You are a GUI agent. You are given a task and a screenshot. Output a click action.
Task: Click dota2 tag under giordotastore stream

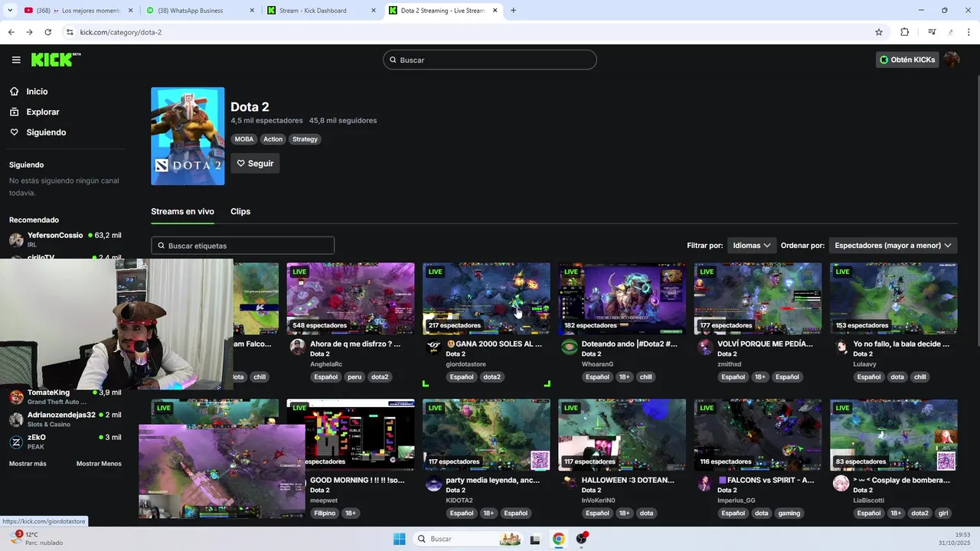tap(492, 377)
